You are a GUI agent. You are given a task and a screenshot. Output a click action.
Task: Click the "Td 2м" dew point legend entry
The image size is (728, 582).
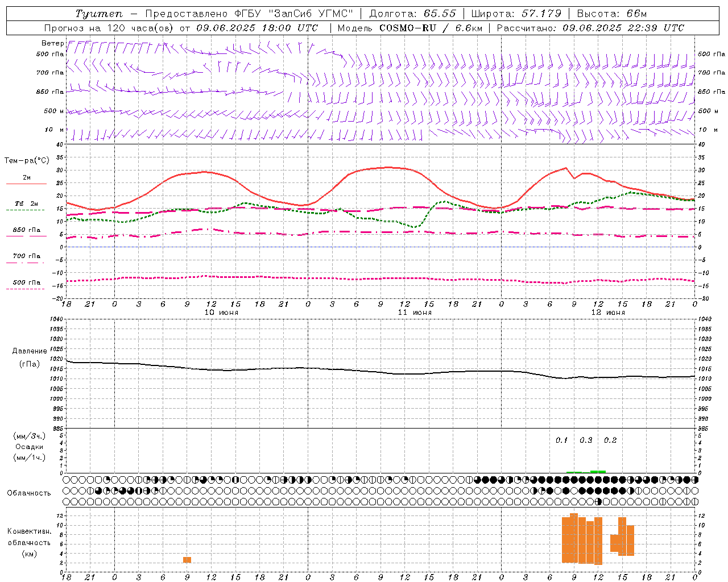(x=26, y=206)
